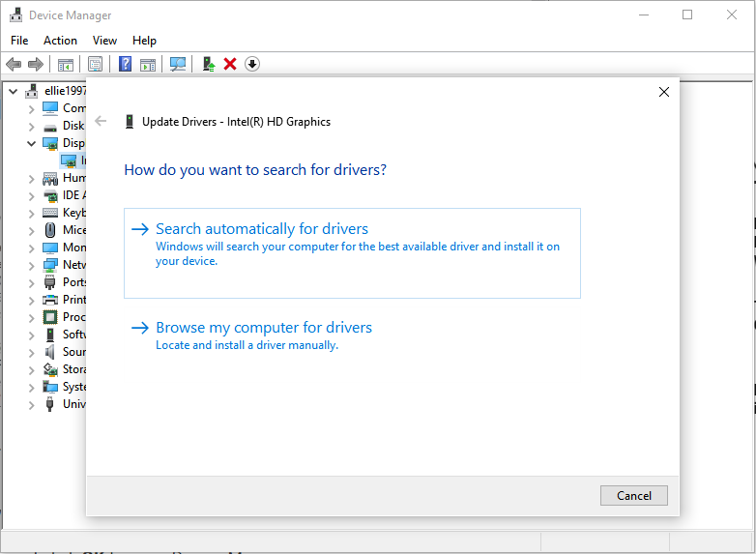The width and height of the screenshot is (756, 554).
Task: Toggle the Show/Hide Console Tree icon
Action: pyautogui.click(x=66, y=64)
